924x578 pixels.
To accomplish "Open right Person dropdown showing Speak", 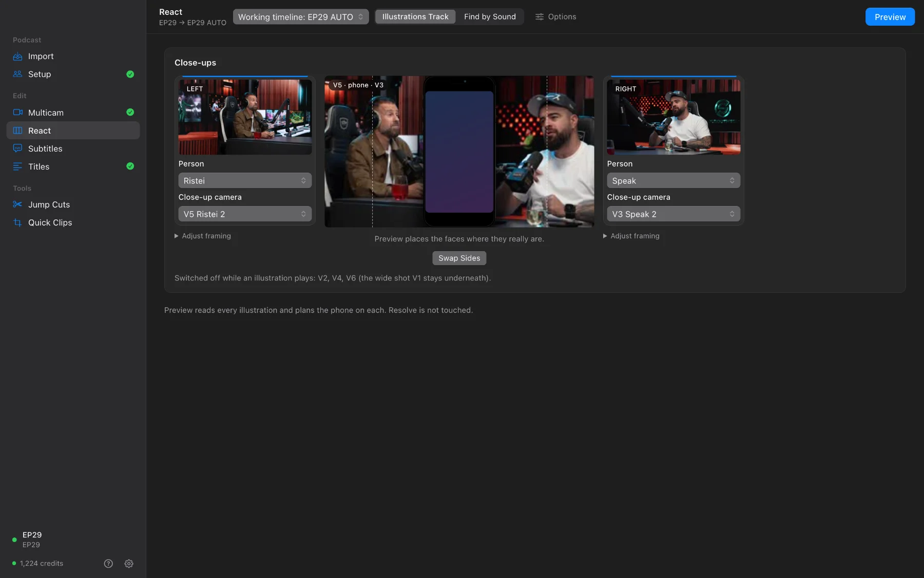I will 673,181.
